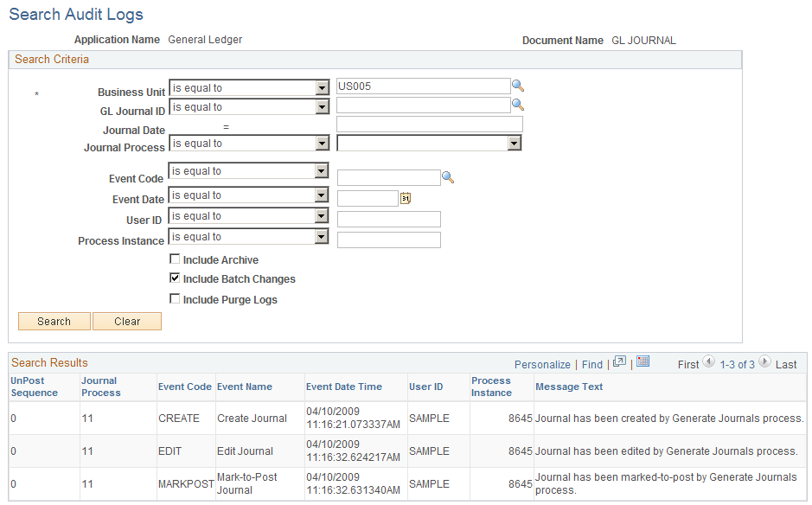The image size is (812, 505).
Task: Click the previous-page arrow near First
Action: coord(709,363)
